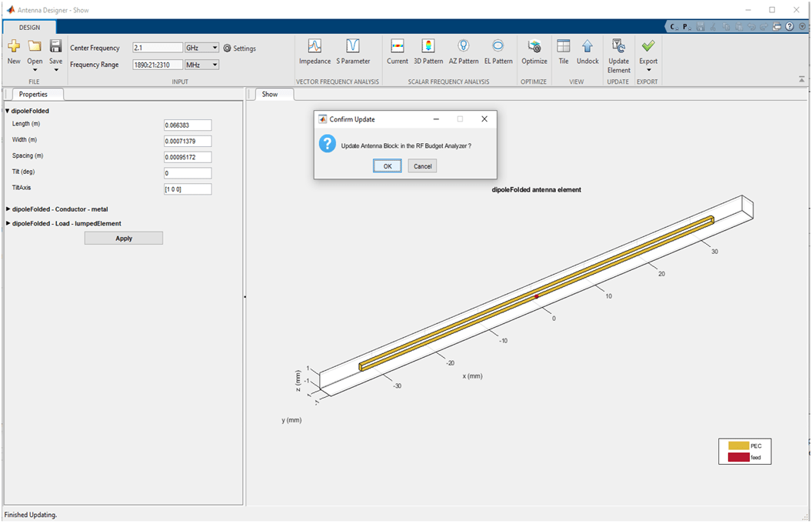Viewport: 812px width, 524px height.
Task: Click the Export checkmark icon
Action: tap(648, 46)
